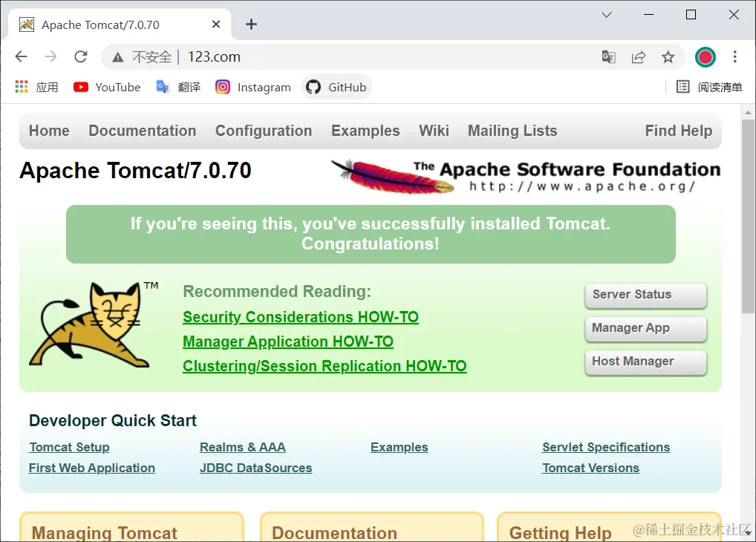
Task: Click the page vertical scrollbar thumb
Action: (x=748, y=216)
